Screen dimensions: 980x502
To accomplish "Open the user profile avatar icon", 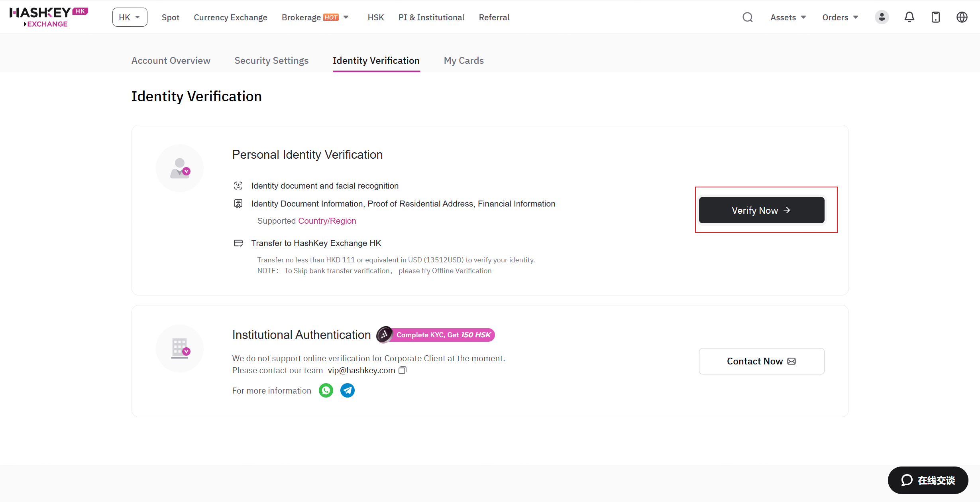I will [x=882, y=17].
